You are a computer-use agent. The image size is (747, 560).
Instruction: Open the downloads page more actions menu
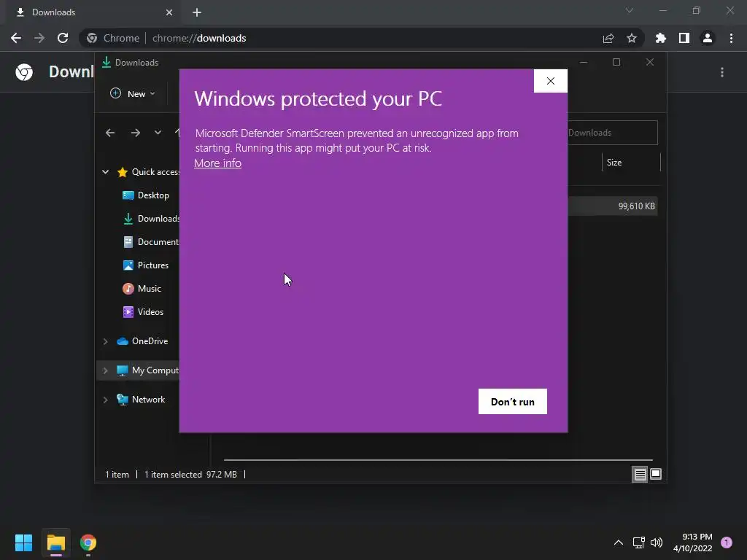(x=722, y=72)
